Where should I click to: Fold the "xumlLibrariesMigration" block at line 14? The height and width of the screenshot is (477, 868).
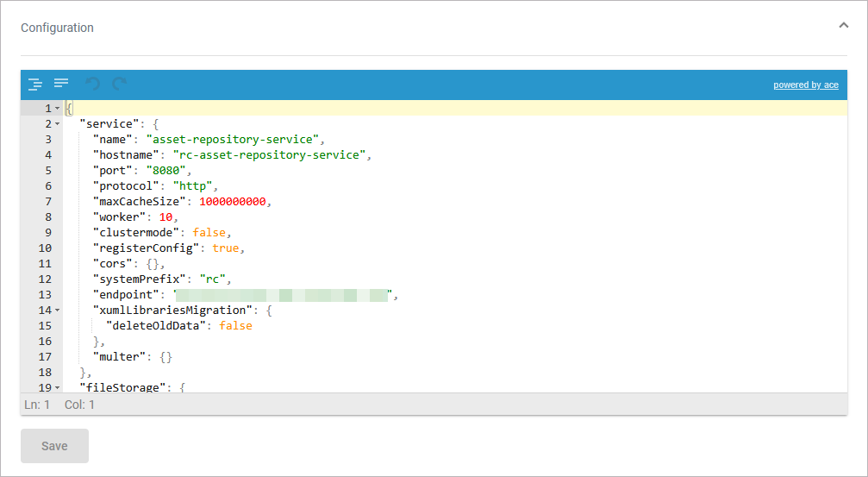[57, 310]
